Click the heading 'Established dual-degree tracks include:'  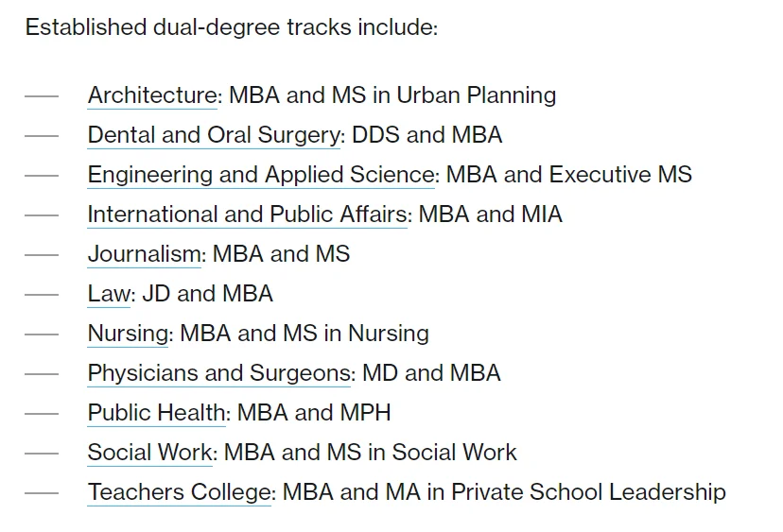pyautogui.click(x=232, y=27)
